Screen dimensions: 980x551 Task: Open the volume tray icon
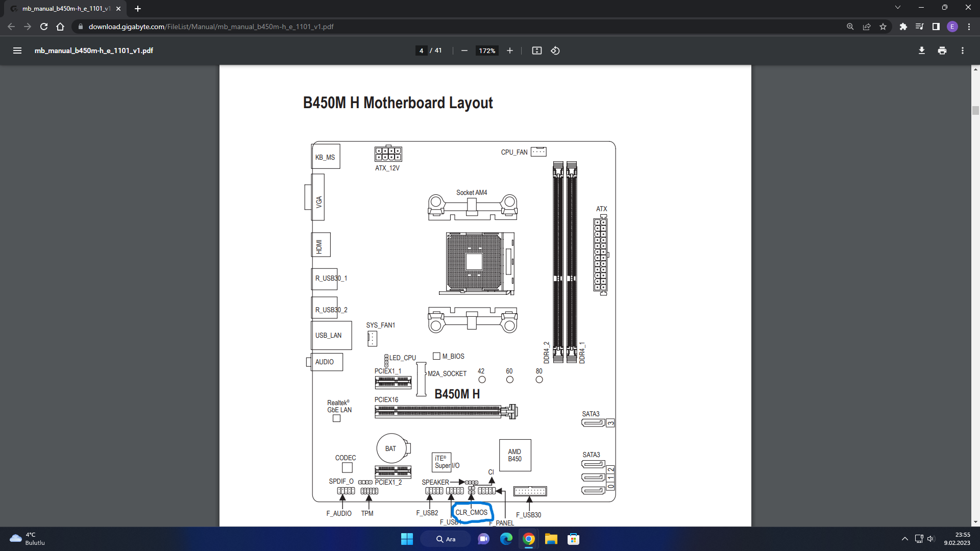pos(930,539)
